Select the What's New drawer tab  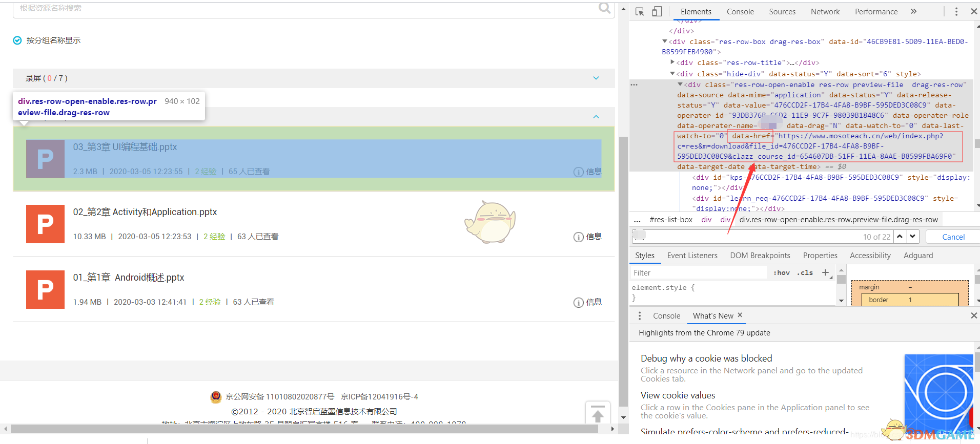(x=713, y=316)
